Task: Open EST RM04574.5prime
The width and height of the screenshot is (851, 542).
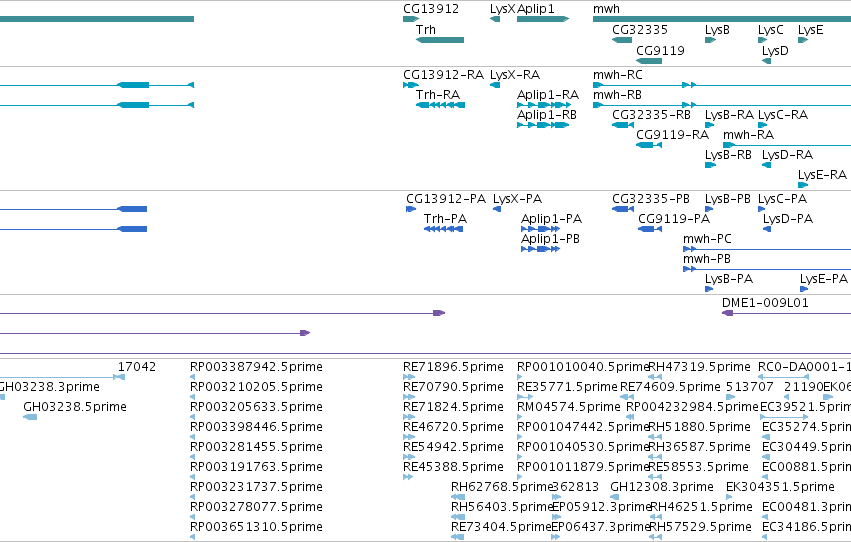Action: 569,407
